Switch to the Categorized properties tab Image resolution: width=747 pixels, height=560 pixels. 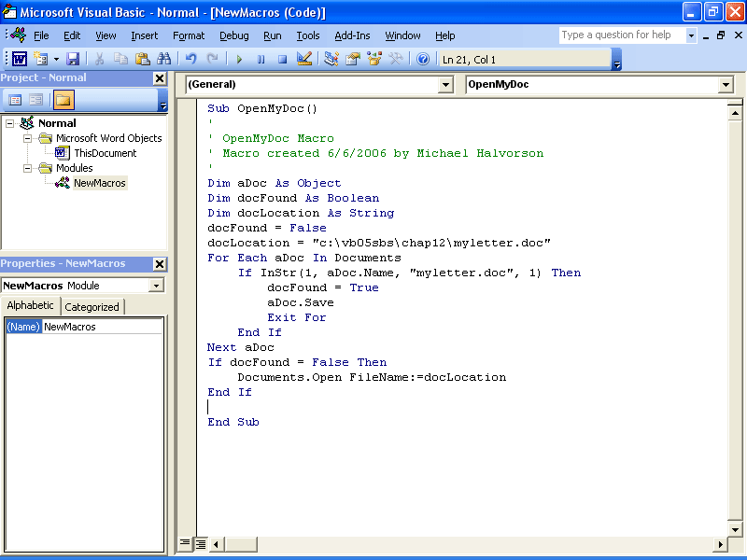[x=92, y=306]
